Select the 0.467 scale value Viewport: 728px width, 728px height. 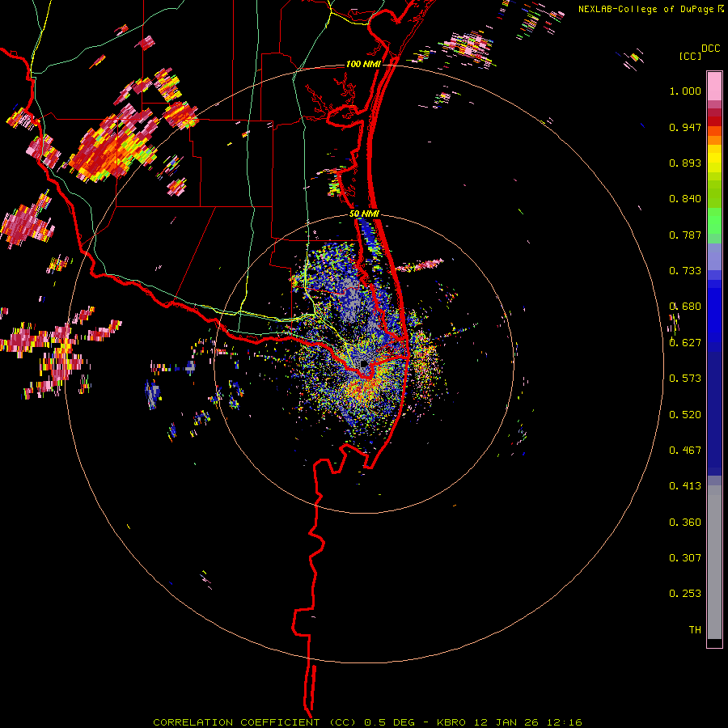coord(685,451)
